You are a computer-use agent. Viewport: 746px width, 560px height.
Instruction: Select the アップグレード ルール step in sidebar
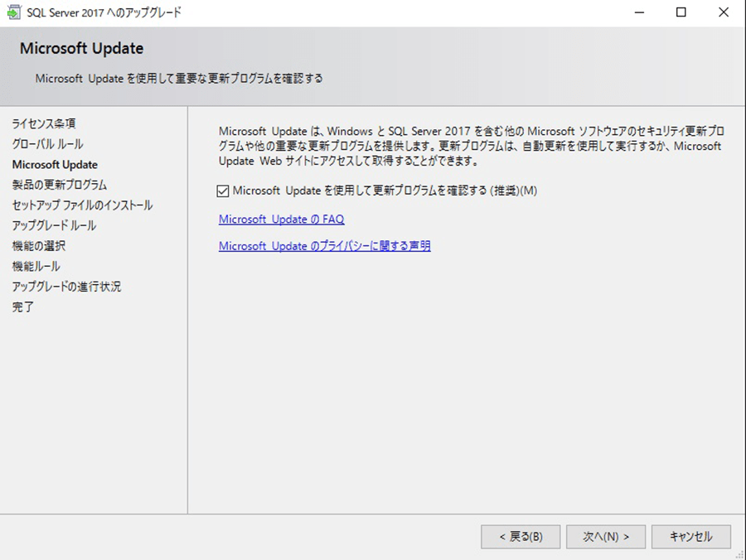[54, 225]
